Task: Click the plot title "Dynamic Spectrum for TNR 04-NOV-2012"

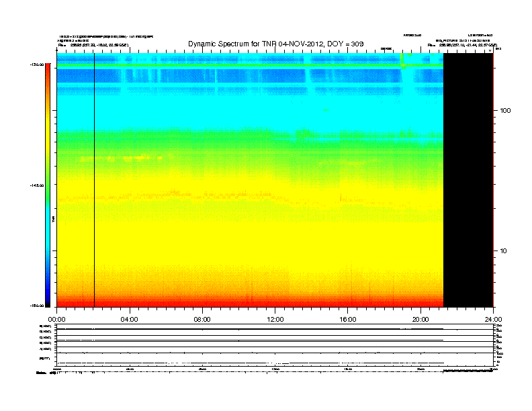Action: coord(256,44)
